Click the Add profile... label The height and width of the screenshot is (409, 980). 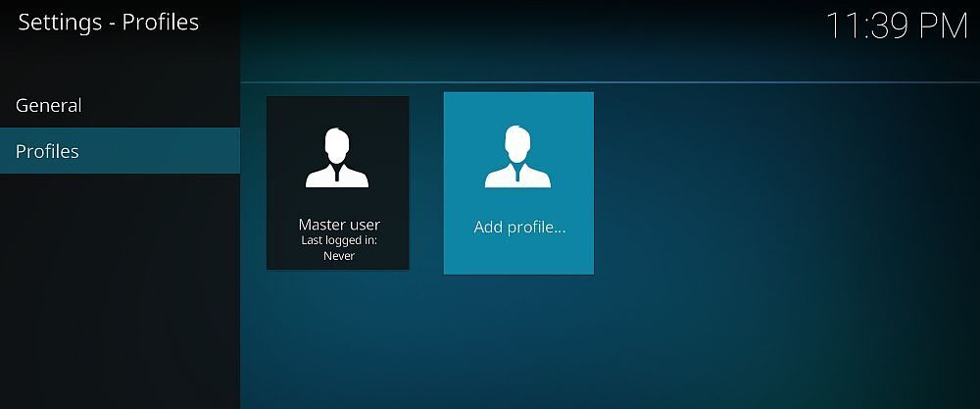coord(519,227)
